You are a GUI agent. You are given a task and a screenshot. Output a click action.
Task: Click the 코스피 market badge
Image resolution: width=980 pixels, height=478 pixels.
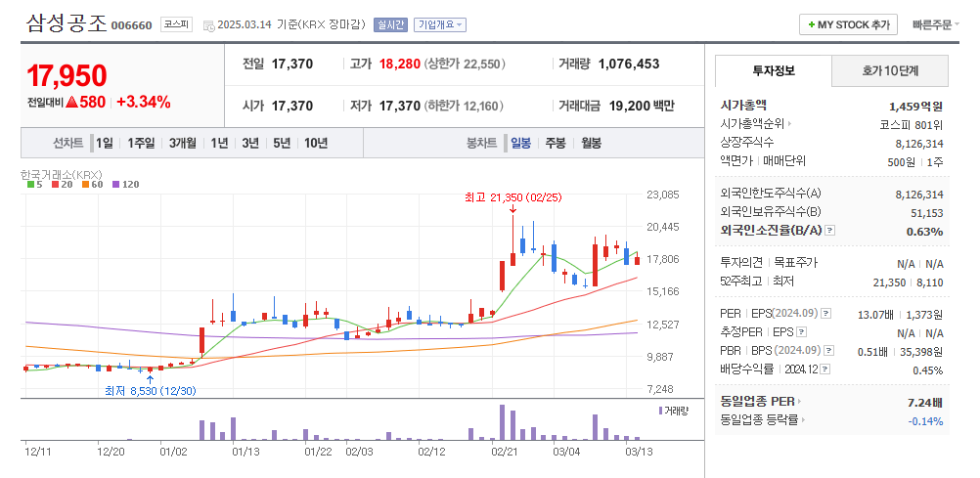(x=176, y=25)
